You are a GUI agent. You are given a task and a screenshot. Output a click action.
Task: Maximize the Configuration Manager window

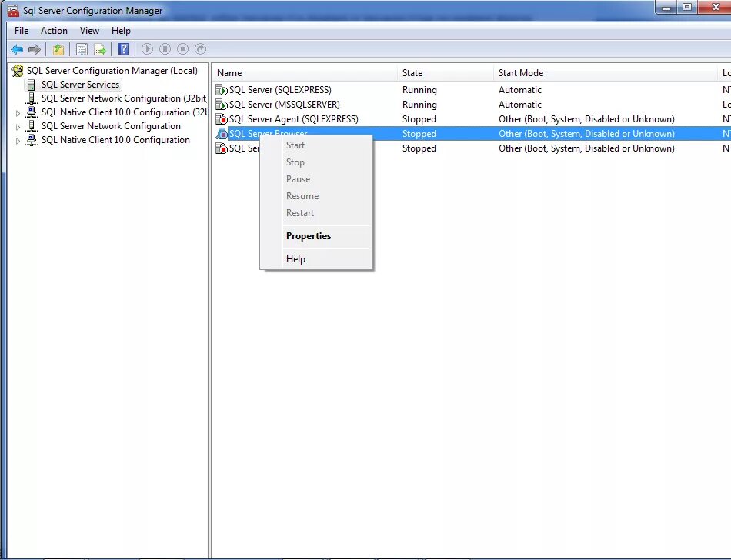click(x=687, y=8)
